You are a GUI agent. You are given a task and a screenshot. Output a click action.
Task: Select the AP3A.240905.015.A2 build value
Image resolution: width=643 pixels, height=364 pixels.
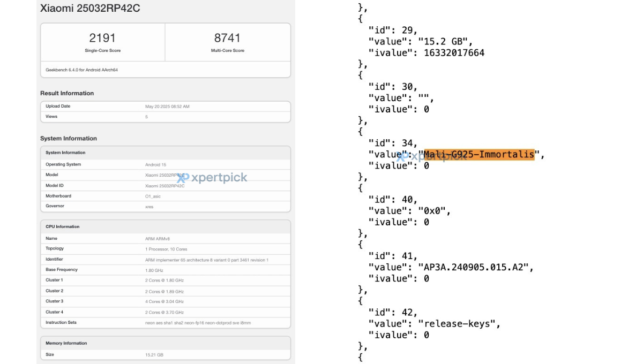click(476, 267)
